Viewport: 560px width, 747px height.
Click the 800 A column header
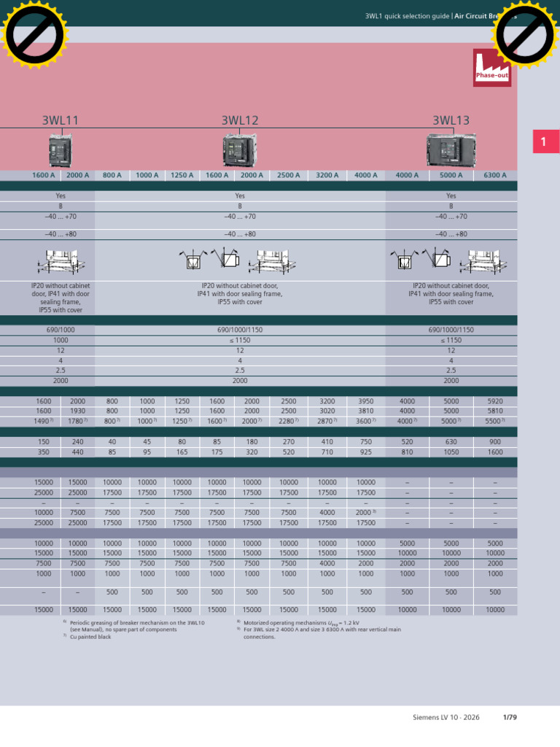pos(112,175)
